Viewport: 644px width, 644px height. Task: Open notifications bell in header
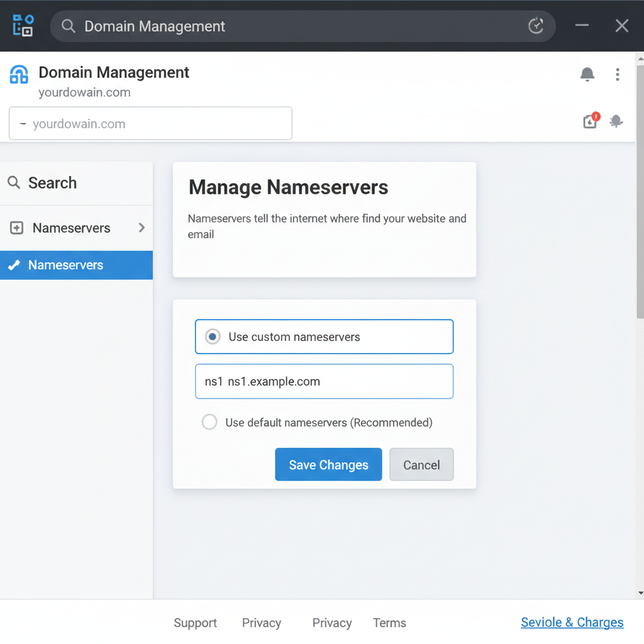click(587, 74)
